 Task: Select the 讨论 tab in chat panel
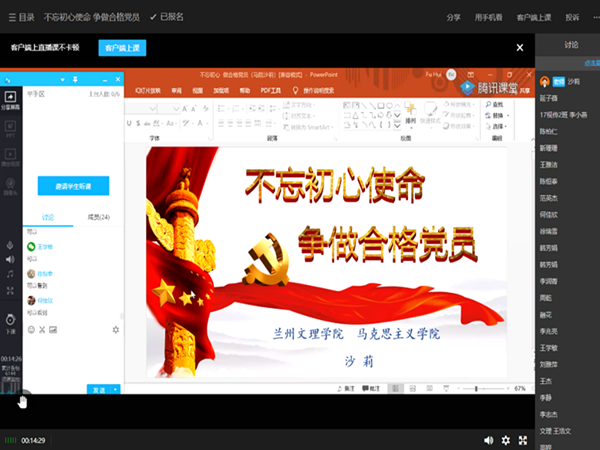click(x=48, y=217)
